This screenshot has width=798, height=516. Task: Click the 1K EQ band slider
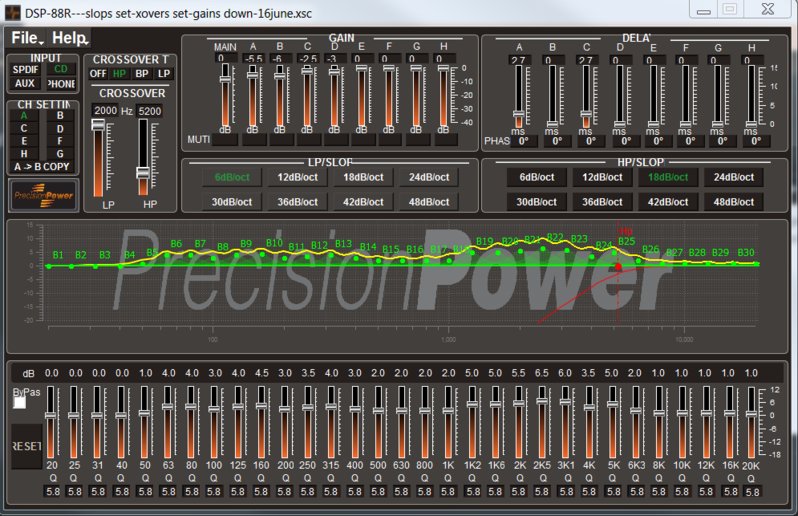[x=448, y=422]
